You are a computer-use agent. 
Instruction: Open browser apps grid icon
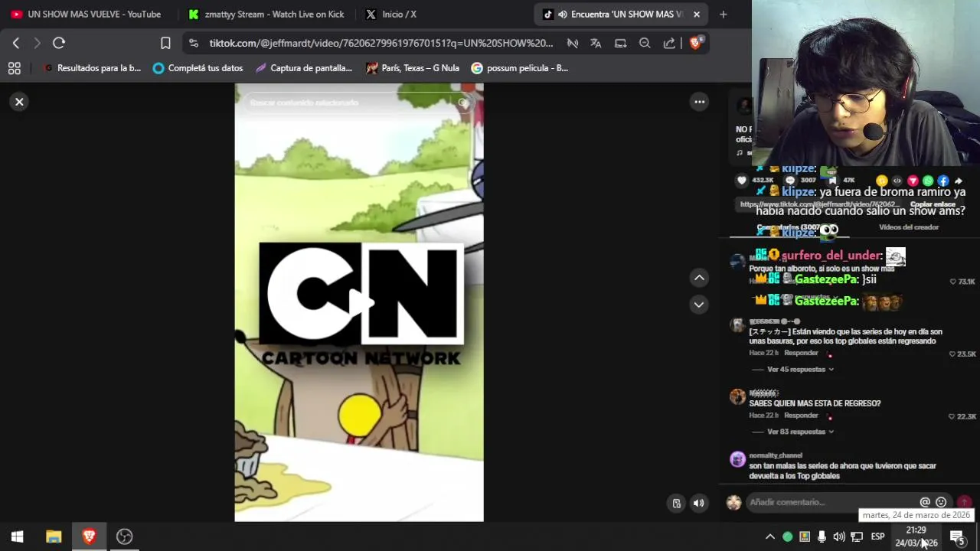coord(14,68)
